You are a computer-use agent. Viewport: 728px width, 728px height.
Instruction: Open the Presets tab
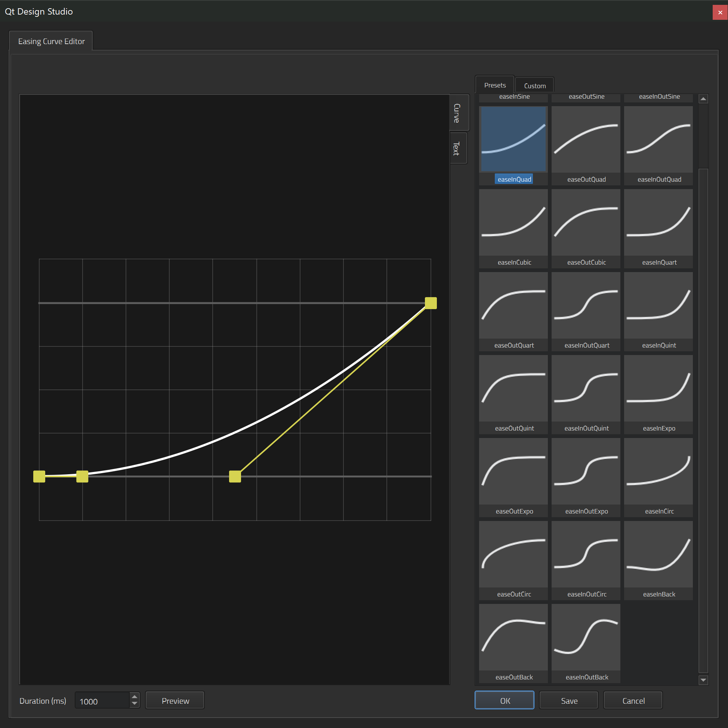tap(495, 85)
